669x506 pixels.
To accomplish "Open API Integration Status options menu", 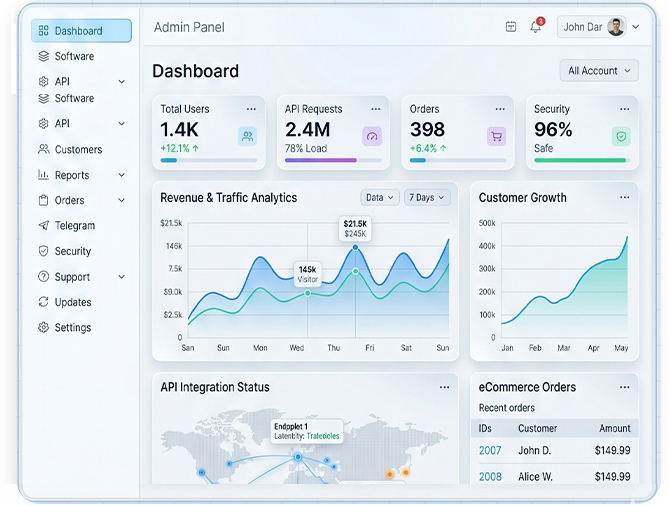I will pos(445,387).
